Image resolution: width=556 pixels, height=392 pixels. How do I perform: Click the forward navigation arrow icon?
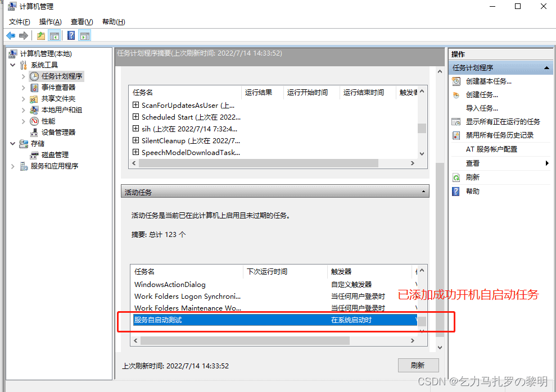point(23,35)
